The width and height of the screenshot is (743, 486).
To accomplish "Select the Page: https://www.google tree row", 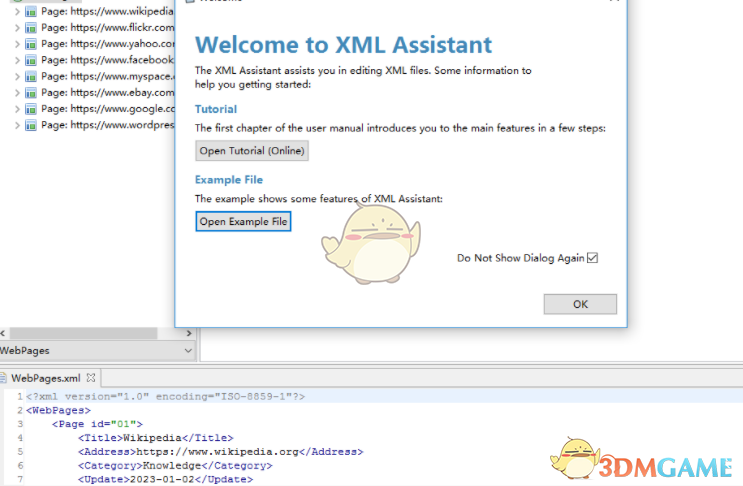I will tap(108, 109).
